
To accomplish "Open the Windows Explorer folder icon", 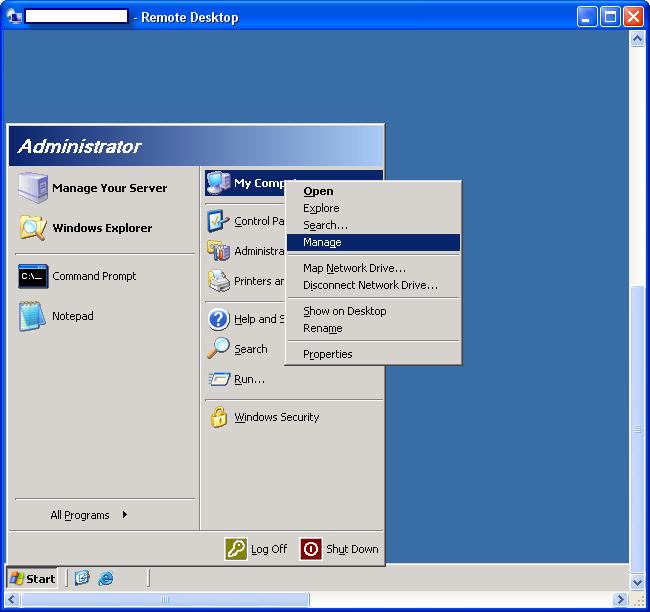I will (33, 228).
